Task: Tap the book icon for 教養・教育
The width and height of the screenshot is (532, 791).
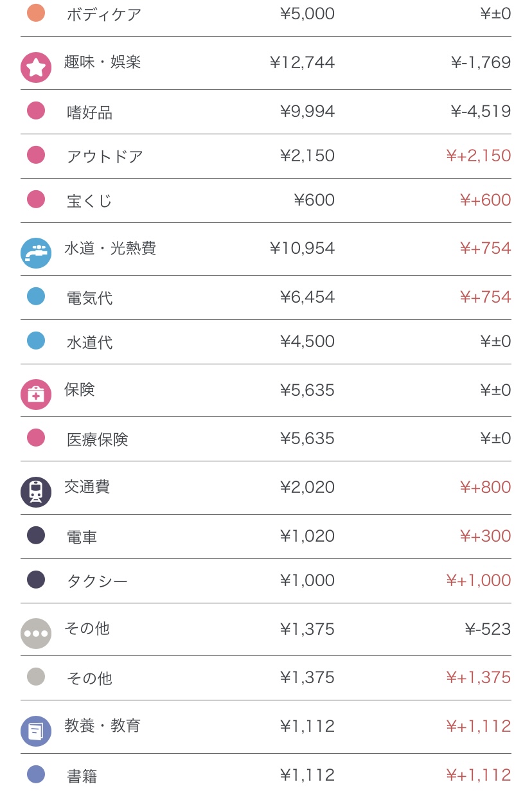Action: 36,731
